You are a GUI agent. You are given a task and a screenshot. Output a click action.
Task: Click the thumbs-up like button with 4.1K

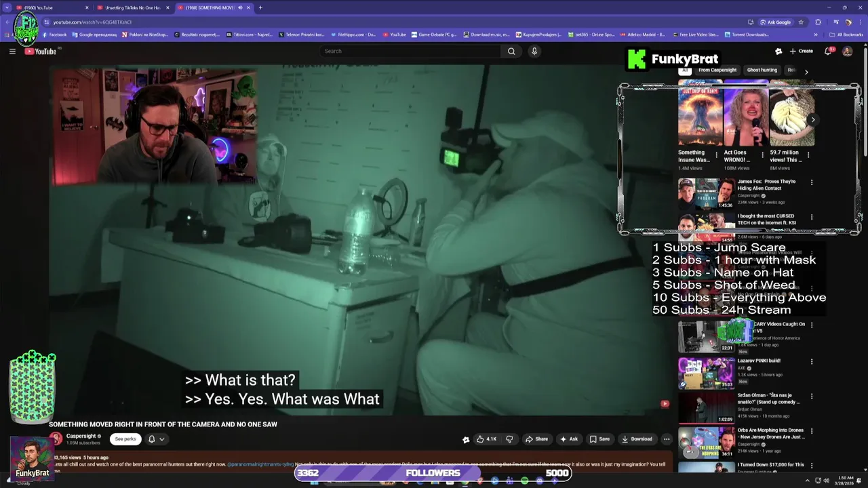(x=486, y=439)
